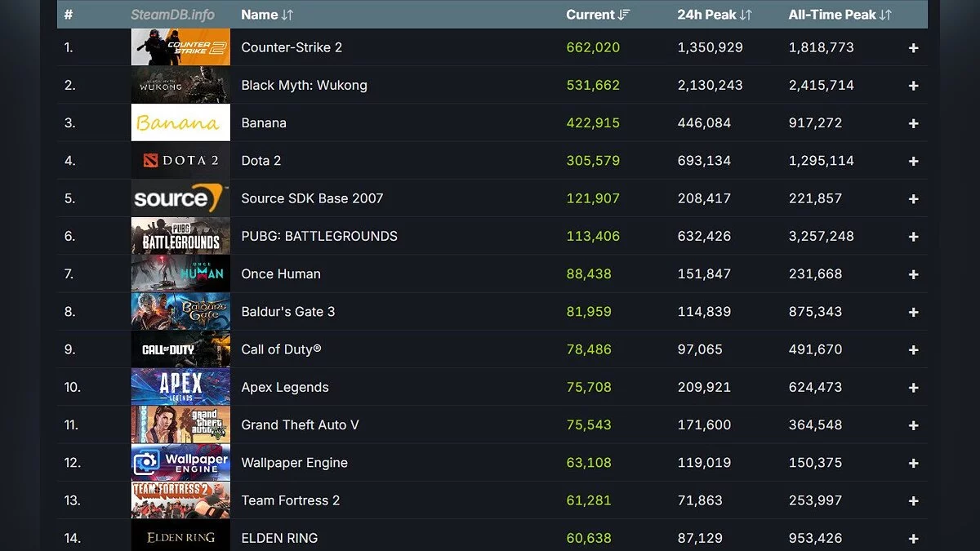The width and height of the screenshot is (980, 551).
Task: Select all-time peak value 3,257,248
Action: pos(821,236)
